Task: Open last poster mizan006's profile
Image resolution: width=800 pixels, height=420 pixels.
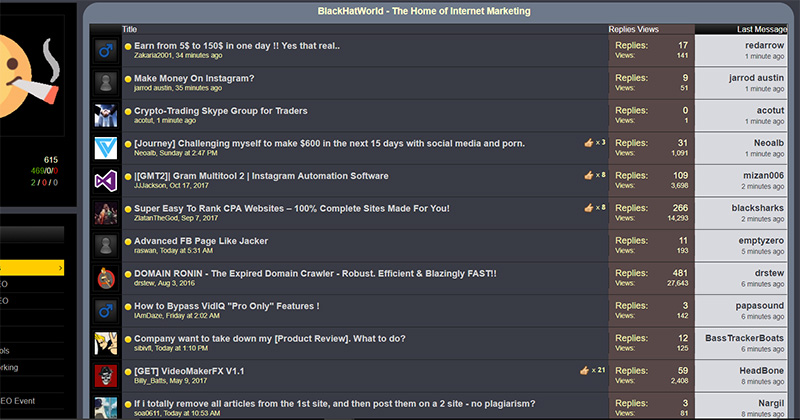Action: pos(763,176)
